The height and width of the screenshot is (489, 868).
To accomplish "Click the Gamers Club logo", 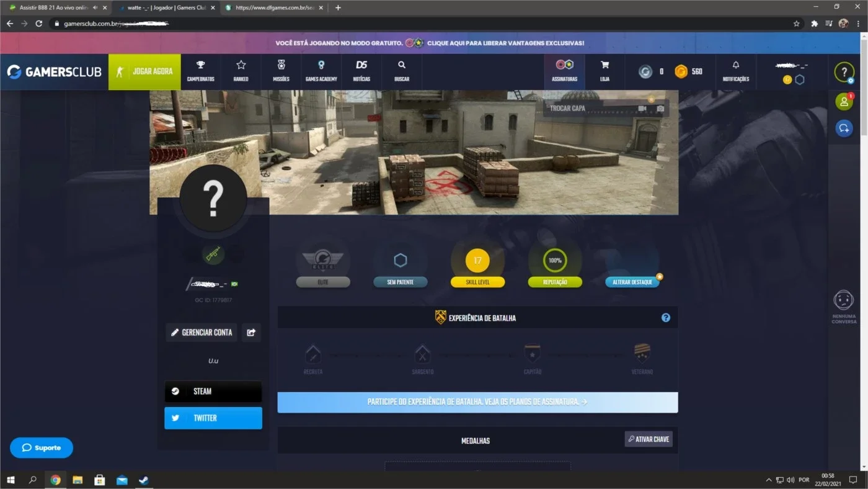I will coord(54,72).
